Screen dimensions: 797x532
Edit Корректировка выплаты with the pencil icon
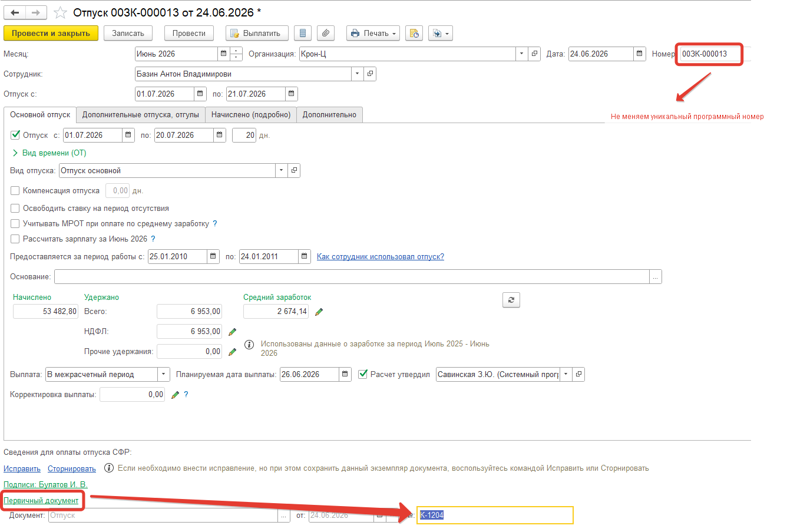point(175,395)
